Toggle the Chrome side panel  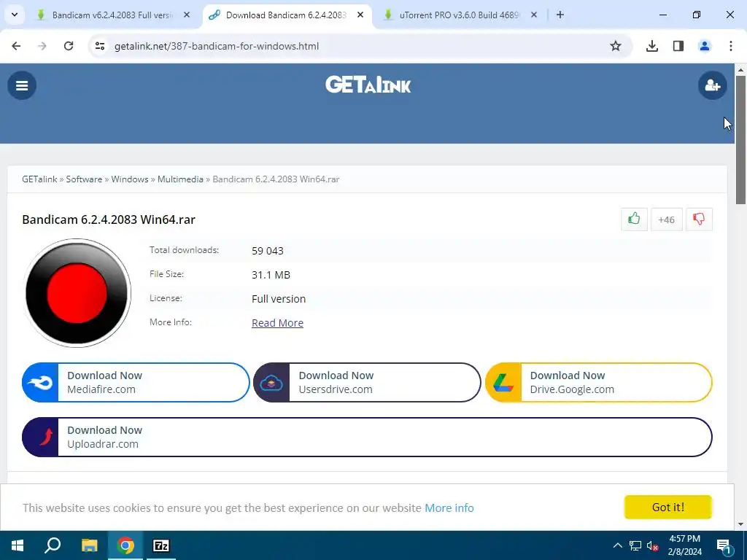[x=678, y=46]
